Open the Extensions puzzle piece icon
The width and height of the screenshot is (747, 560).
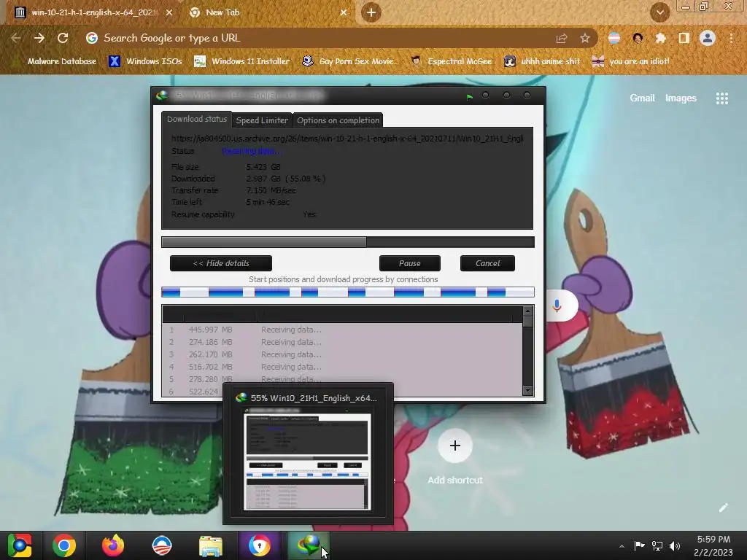coord(661,38)
